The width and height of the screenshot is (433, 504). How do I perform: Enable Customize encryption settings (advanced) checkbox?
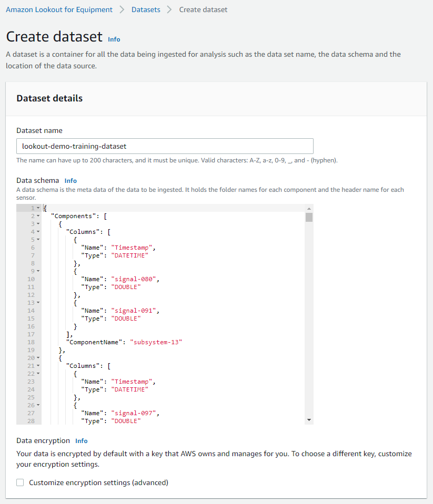20,482
